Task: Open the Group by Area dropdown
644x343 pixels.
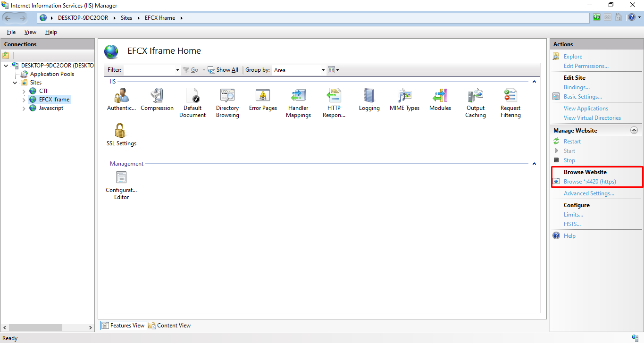Action: (299, 70)
